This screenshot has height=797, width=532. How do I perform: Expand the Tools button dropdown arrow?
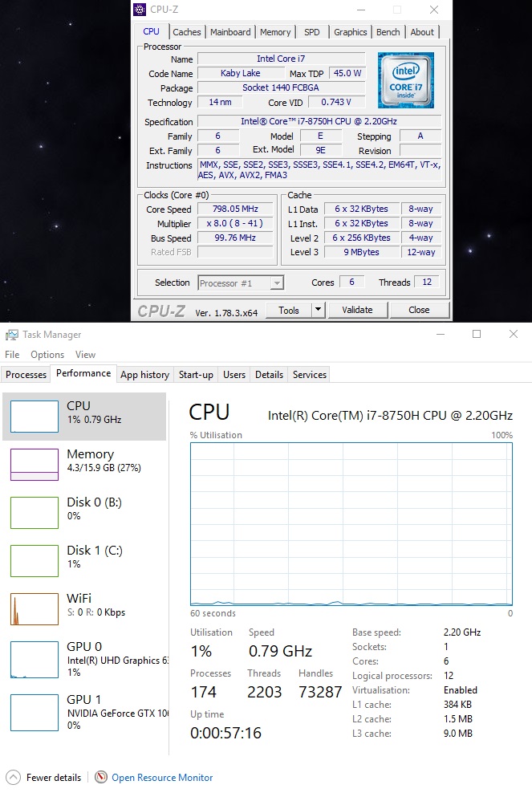318,310
